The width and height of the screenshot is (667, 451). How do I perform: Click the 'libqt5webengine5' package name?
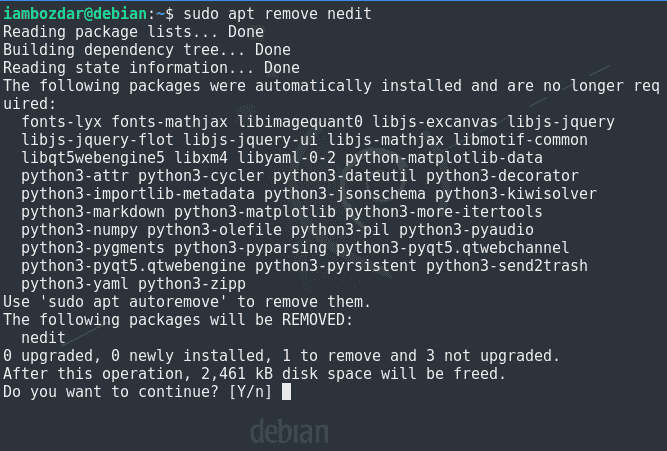click(x=93, y=158)
